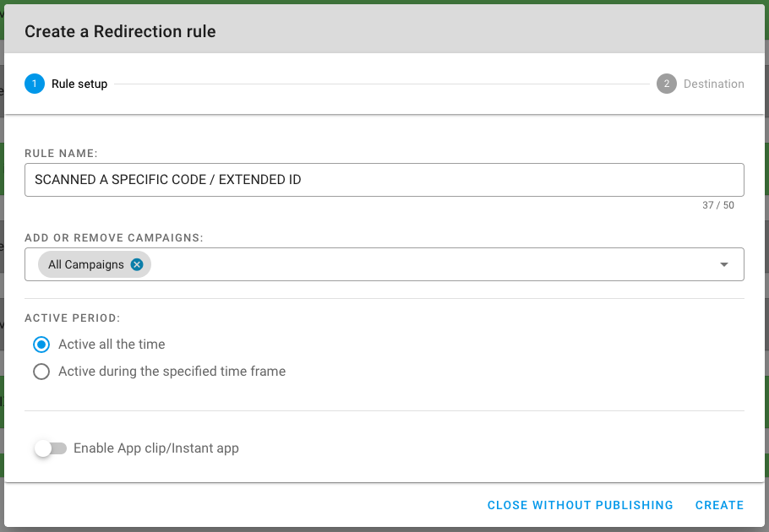
Task: Choose Active during the specified time frame
Action: [x=41, y=372]
